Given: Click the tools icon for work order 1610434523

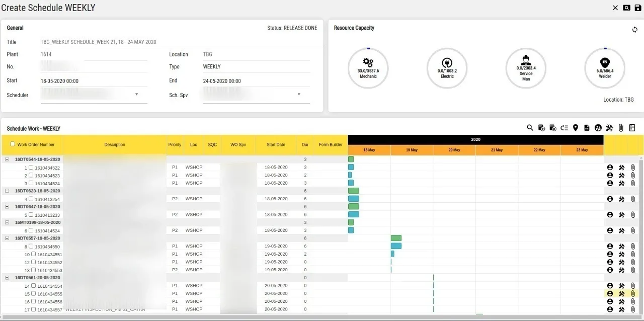Looking at the screenshot, I should [621, 175].
